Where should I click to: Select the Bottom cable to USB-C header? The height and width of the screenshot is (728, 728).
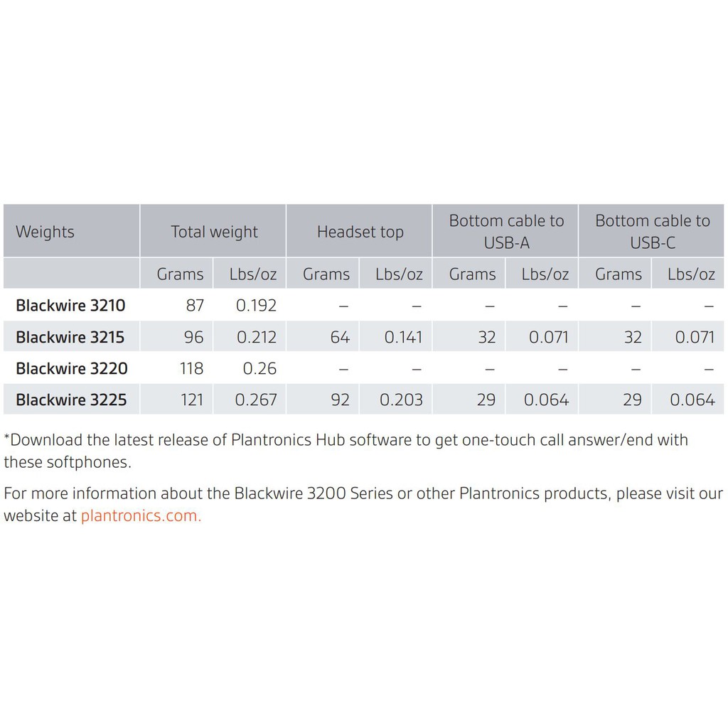pyautogui.click(x=652, y=232)
